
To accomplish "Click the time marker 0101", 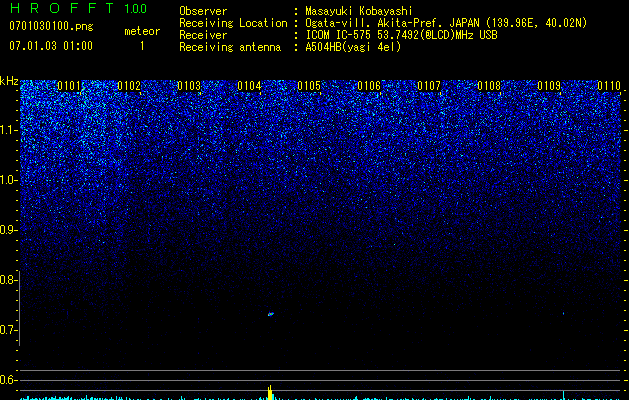I will pyautogui.click(x=69, y=86).
